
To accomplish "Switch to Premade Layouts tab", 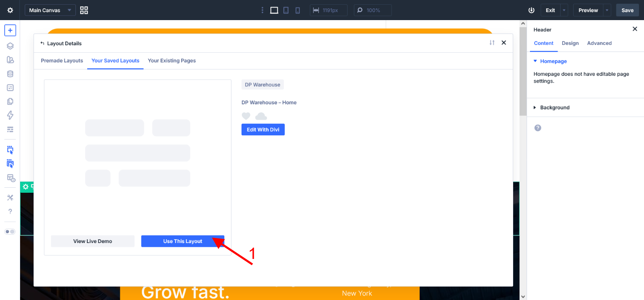I will click(x=62, y=61).
